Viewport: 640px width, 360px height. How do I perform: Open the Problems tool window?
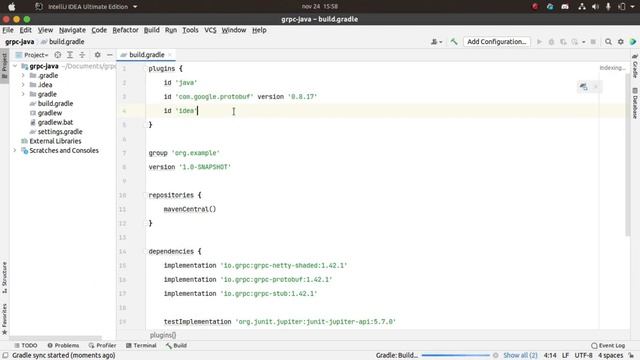(x=63, y=346)
